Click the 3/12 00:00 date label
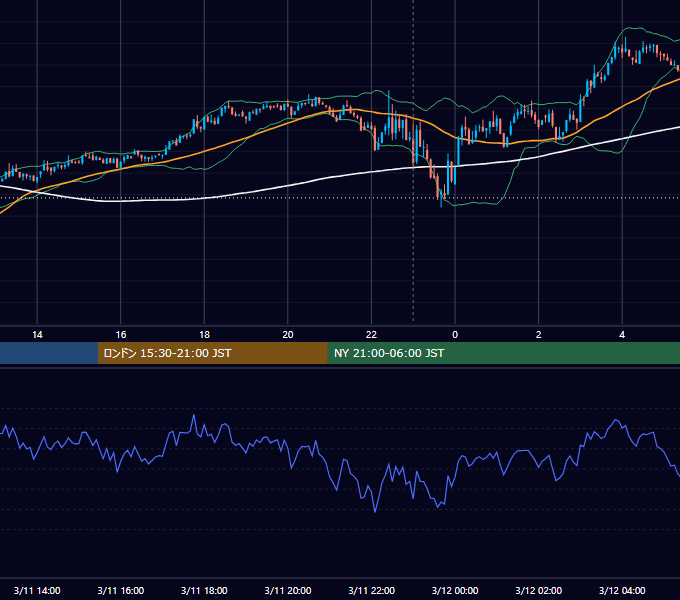680x600 pixels. 455,590
